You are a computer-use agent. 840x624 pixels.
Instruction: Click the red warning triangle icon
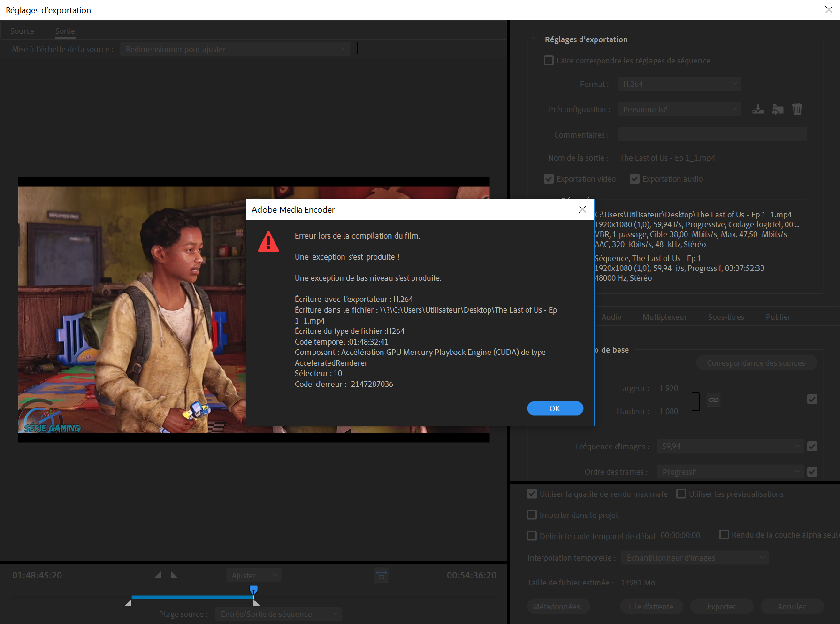(268, 241)
